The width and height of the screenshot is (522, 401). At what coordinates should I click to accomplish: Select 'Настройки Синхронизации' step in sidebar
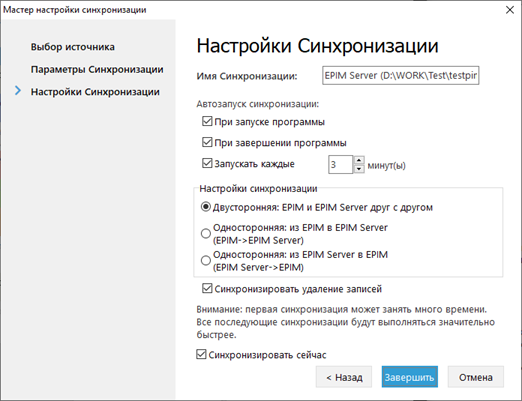click(95, 92)
